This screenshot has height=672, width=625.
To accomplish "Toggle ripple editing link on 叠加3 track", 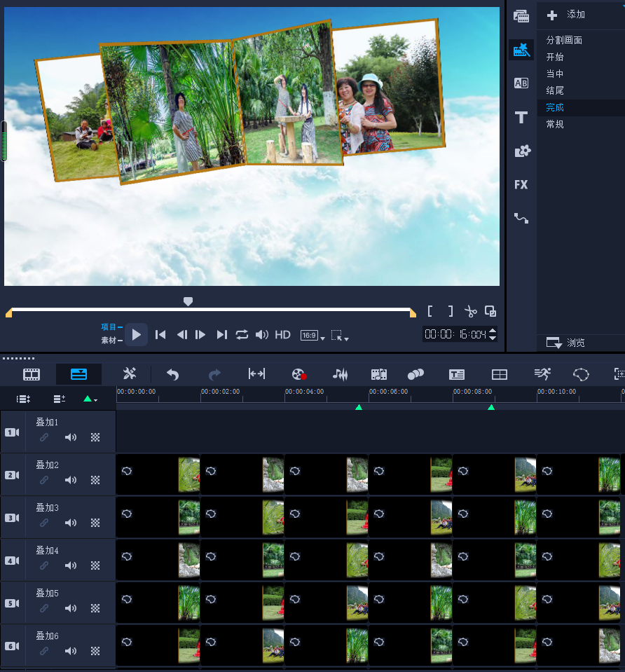I will click(44, 523).
